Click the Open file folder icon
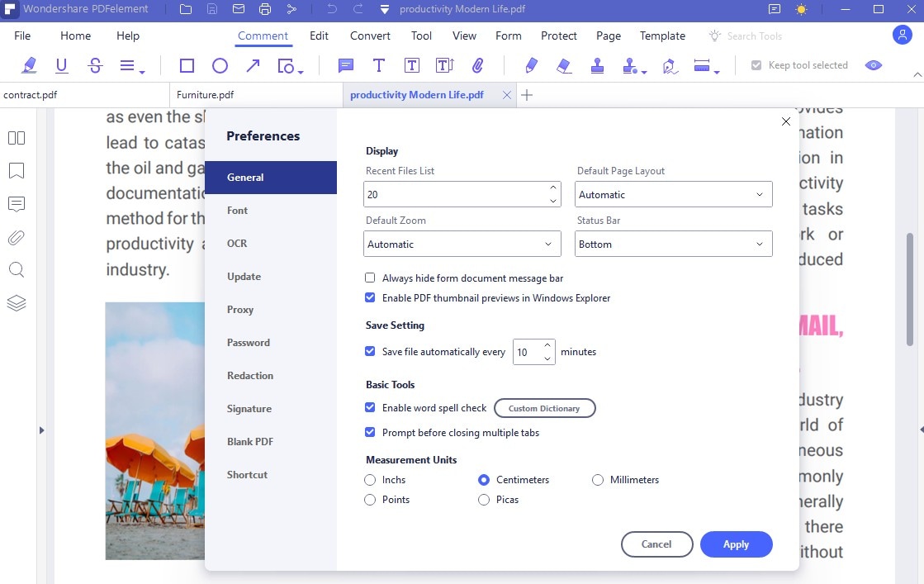924x584 pixels. [x=186, y=9]
